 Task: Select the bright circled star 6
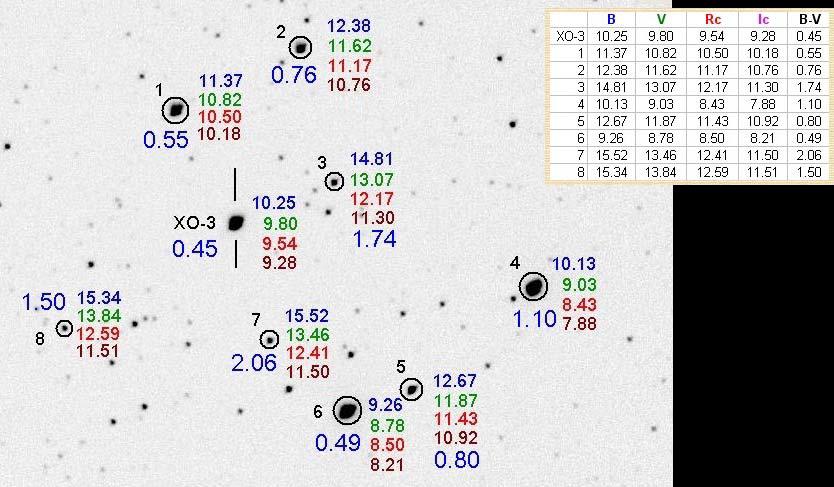point(348,410)
